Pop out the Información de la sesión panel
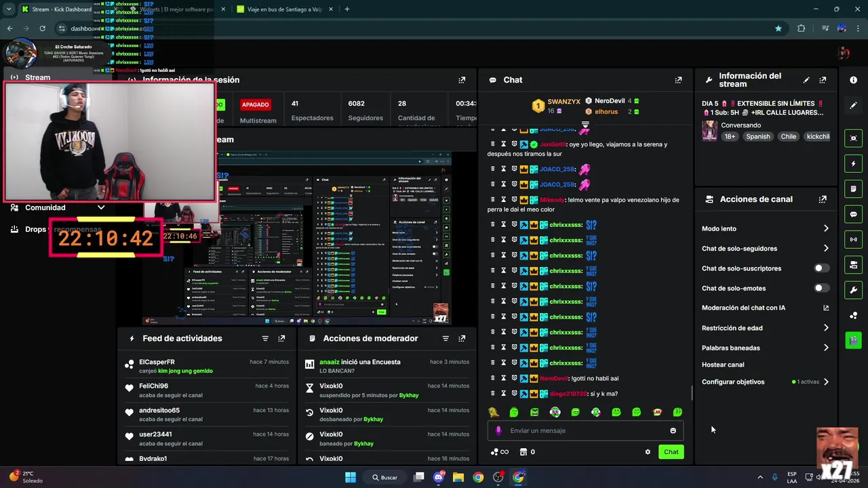Viewport: 868px width, 488px height. (462, 80)
